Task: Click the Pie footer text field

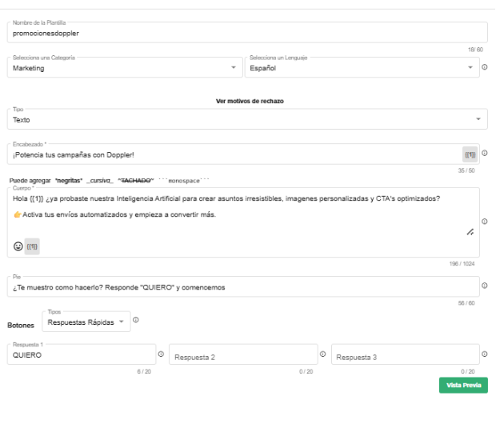Action: (240, 287)
